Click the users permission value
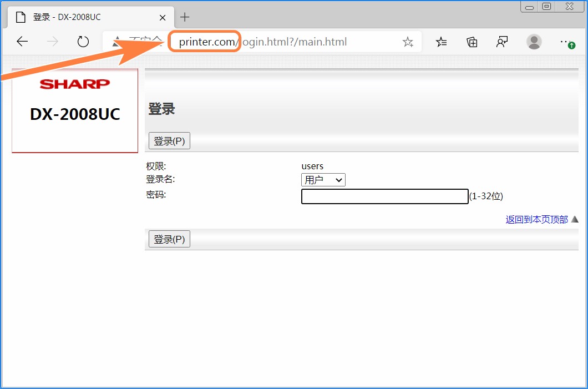 tap(312, 166)
